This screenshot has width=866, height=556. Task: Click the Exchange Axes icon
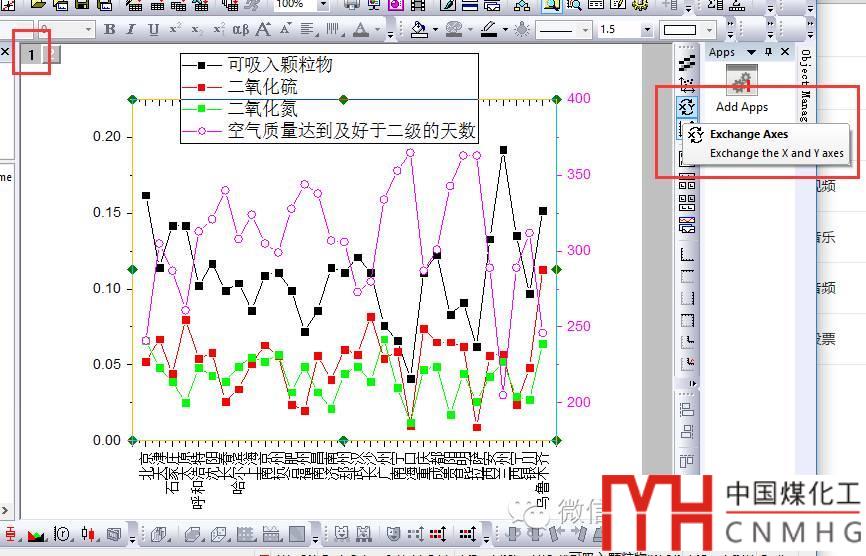687,106
